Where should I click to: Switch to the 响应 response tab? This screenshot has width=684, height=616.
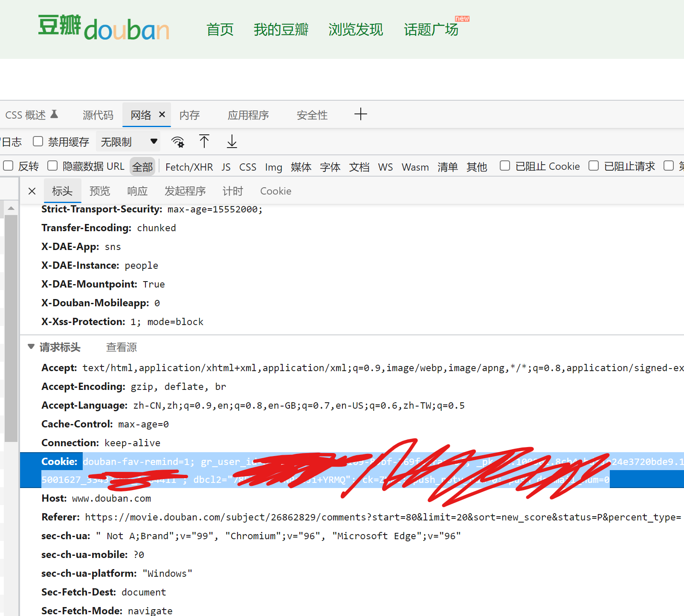tap(137, 191)
